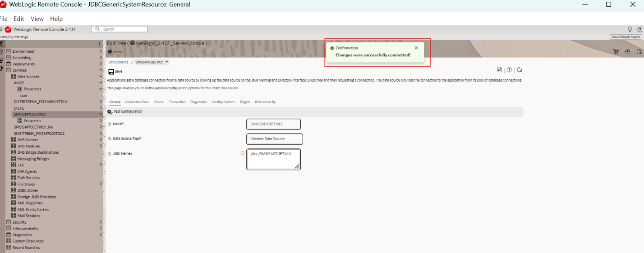The width and height of the screenshot is (644, 253).
Task: Click into the JNDI Names text area
Action: pos(273,159)
